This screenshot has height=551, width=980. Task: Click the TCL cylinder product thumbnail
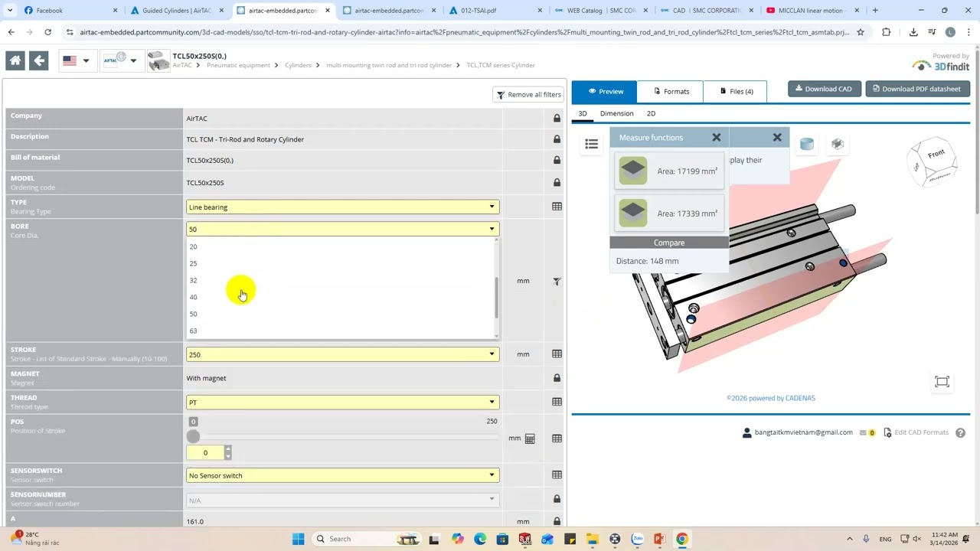[158, 61]
